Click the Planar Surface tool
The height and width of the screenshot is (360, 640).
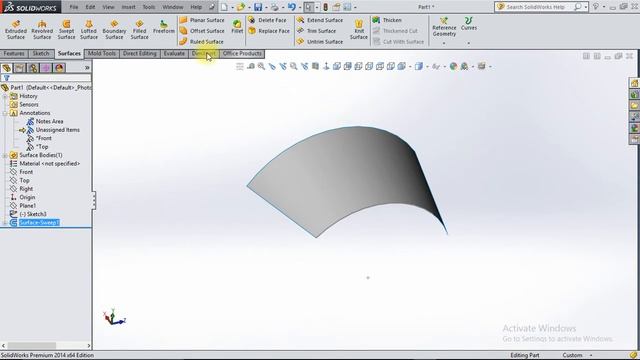202,20
